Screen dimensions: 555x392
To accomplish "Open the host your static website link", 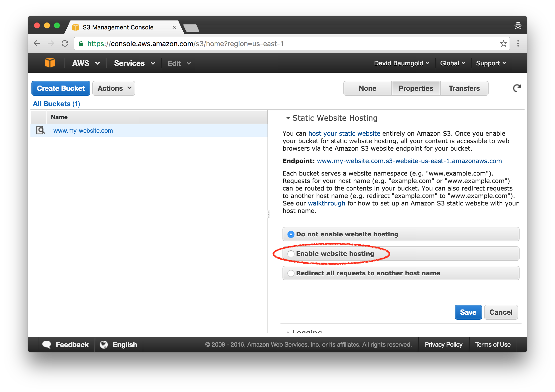I will (x=344, y=133).
